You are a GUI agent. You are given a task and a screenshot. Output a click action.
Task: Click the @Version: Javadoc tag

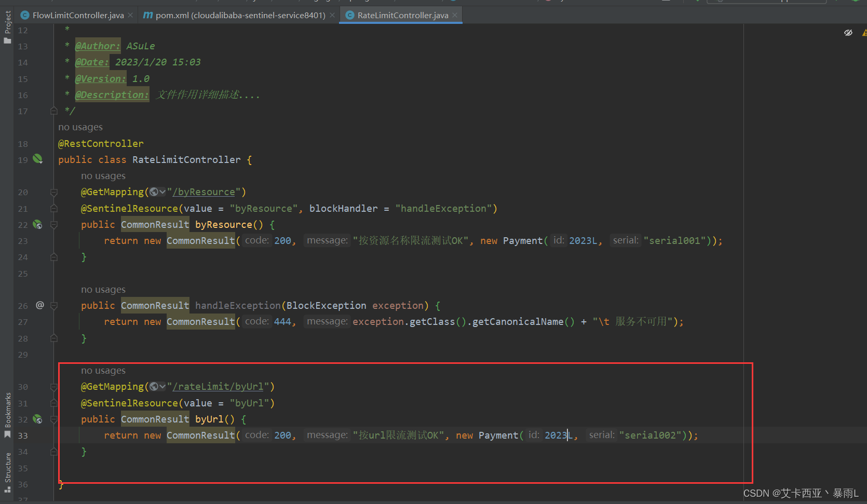[101, 78]
